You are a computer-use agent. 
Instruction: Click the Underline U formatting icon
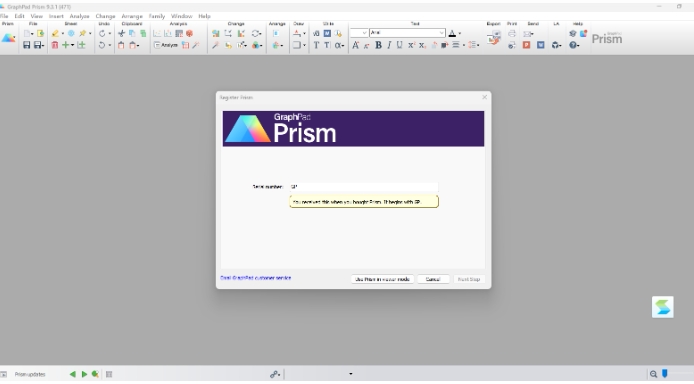tap(400, 45)
